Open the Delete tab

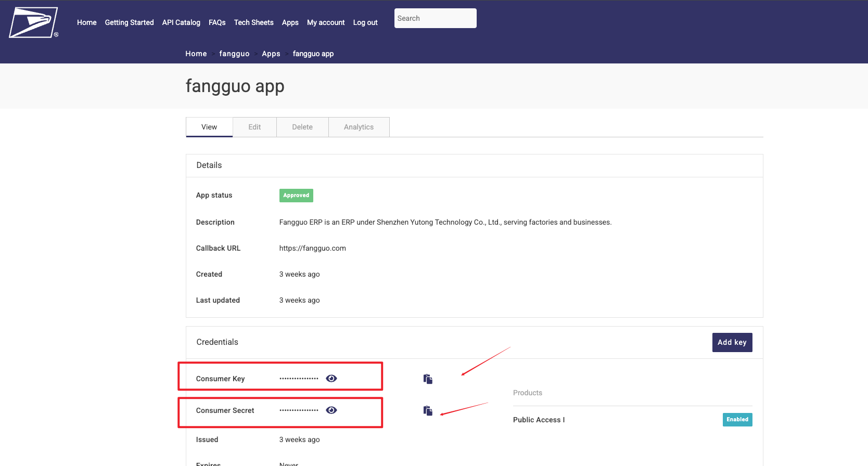pos(302,127)
